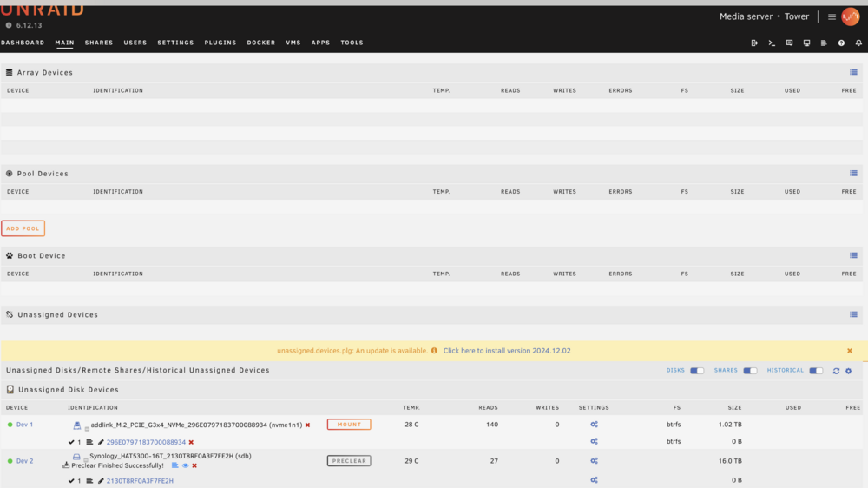Toggle Unassigned Devices list view icon
The image size is (868, 488).
point(853,314)
